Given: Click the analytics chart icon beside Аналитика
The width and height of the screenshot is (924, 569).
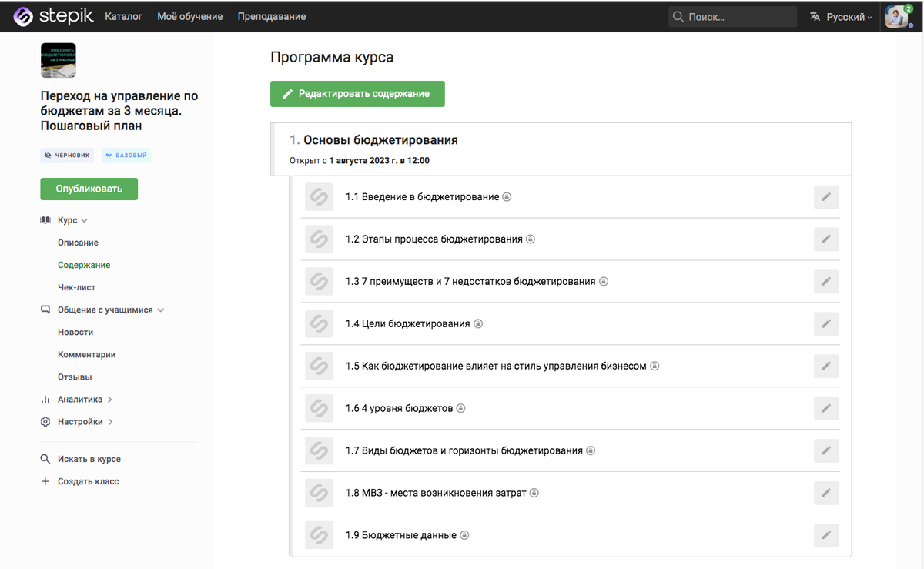Looking at the screenshot, I should tap(45, 399).
